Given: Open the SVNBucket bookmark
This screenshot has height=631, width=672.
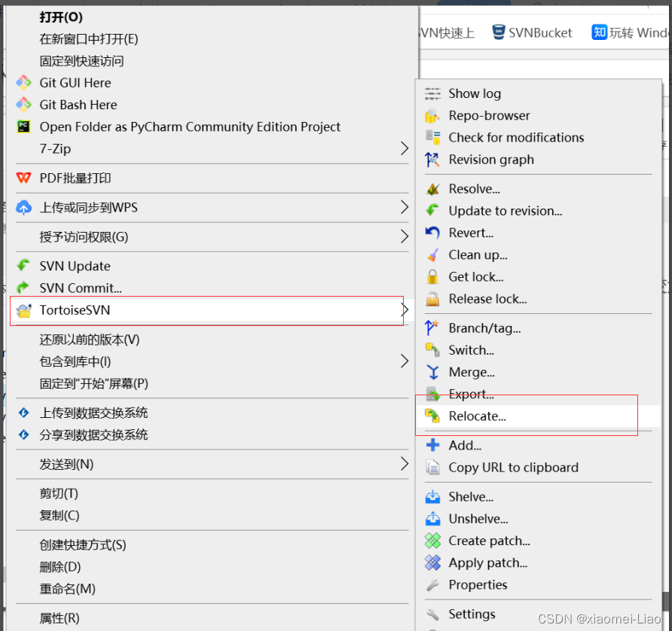Looking at the screenshot, I should pos(531,32).
